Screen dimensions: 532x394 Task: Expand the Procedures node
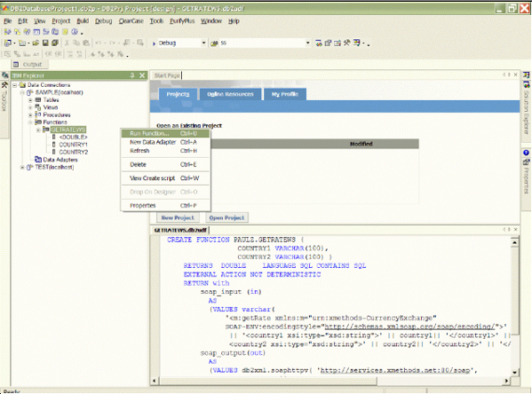(30, 115)
